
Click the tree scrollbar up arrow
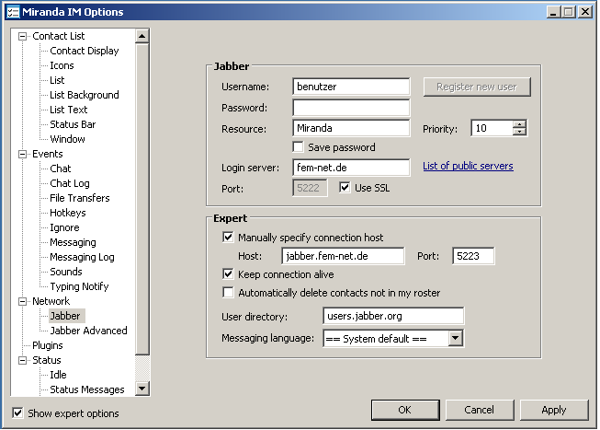(x=142, y=36)
